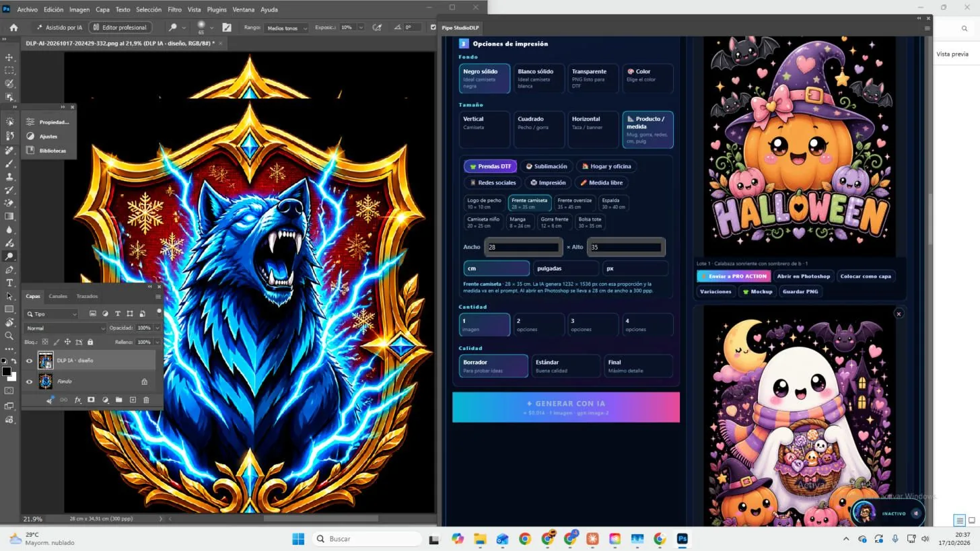Select the Move tool in Photoshop toolbar

click(x=9, y=57)
